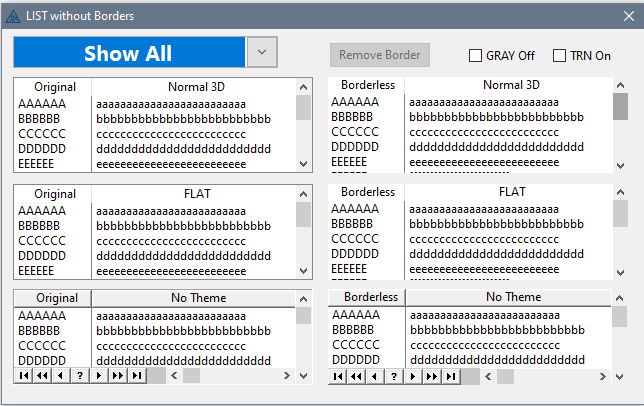Screen dimensions: 644x406
Task: Click scroll-down arrow of Borderless FLAT list
Action: (620, 271)
